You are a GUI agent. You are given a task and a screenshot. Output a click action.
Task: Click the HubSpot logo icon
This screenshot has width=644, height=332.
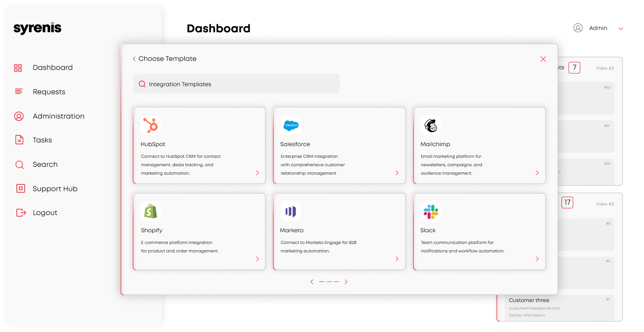[150, 125]
